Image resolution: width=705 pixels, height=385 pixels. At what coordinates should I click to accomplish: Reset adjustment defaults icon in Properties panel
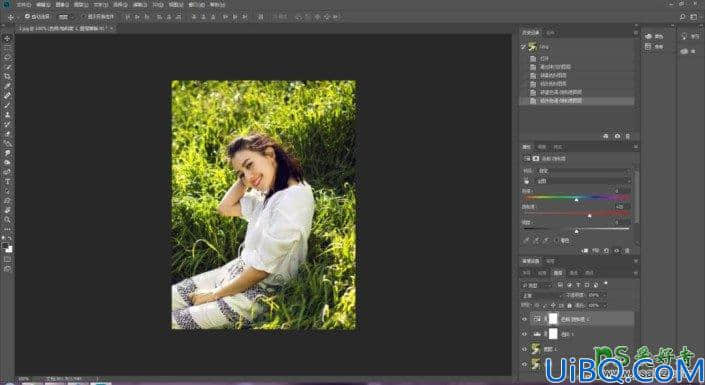(606, 251)
